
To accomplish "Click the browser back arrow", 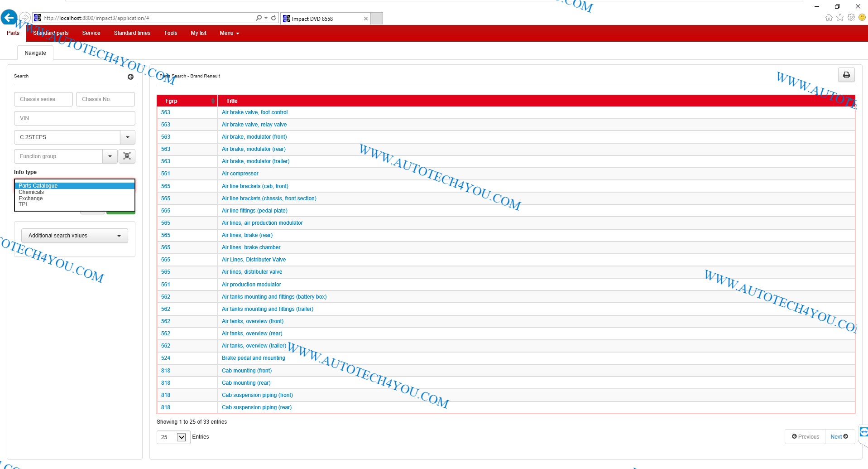I will tap(9, 18).
